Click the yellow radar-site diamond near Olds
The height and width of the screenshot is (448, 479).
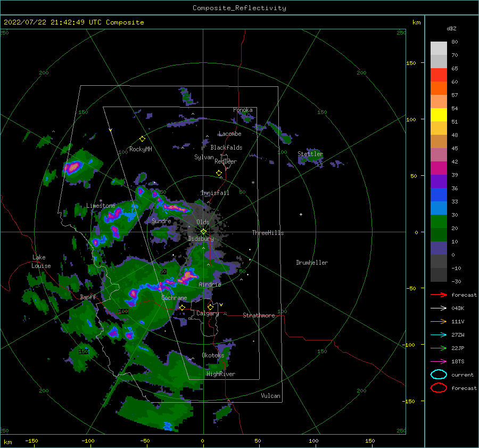pos(203,232)
